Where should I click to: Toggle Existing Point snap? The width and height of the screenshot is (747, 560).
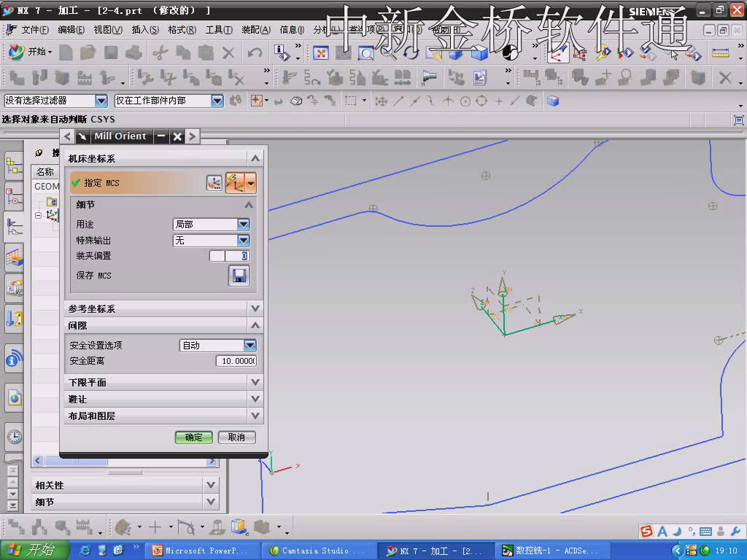coord(499,101)
